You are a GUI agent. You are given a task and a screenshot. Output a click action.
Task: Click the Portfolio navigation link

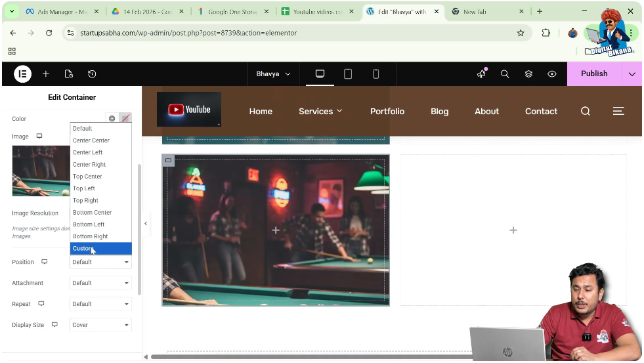(387, 112)
